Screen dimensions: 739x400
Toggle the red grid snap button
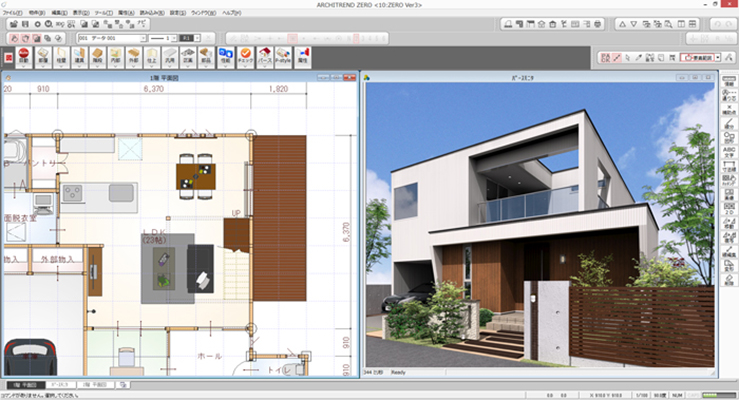(606, 58)
